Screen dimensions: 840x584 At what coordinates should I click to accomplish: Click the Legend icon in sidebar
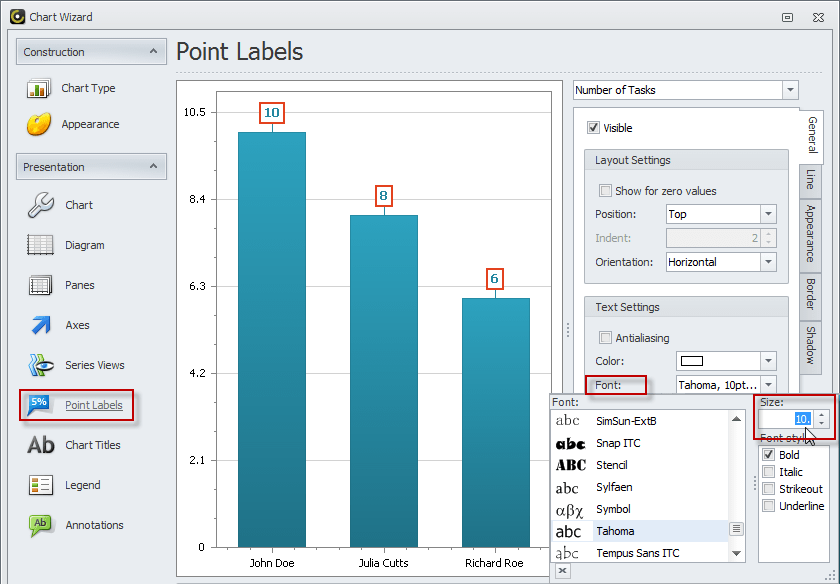click(x=40, y=486)
